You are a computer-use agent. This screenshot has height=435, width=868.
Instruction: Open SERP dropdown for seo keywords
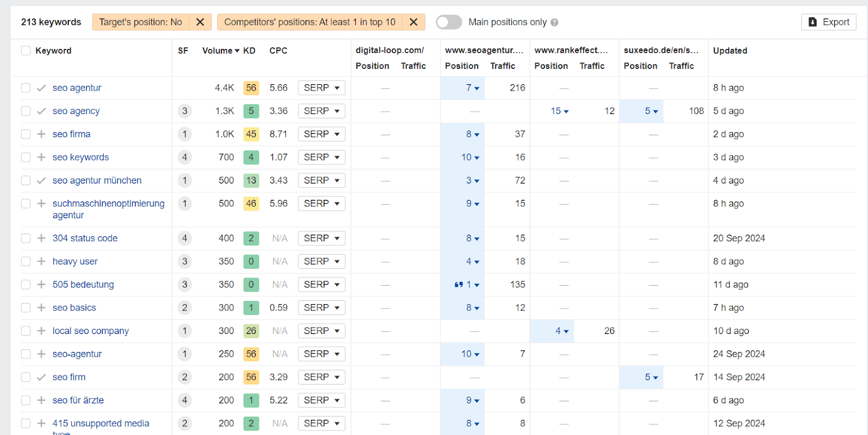(x=322, y=157)
